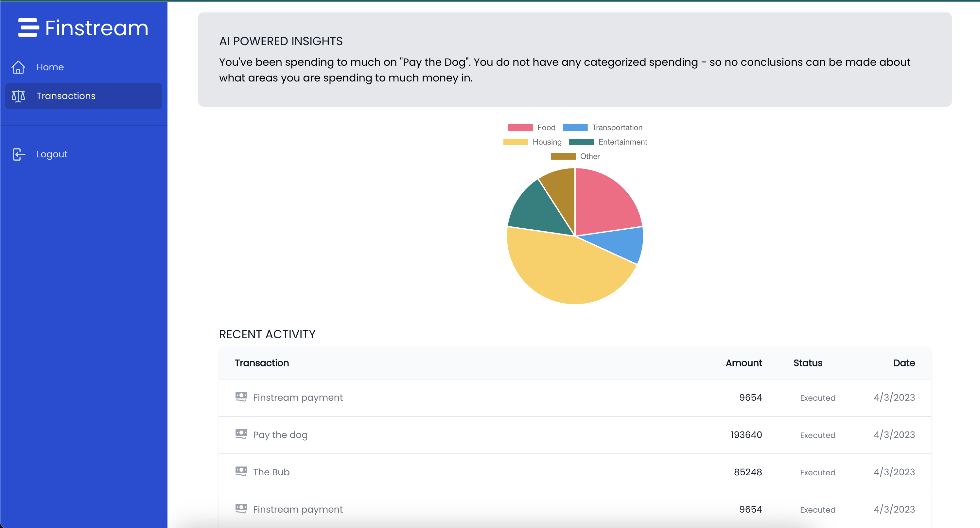Click the Home house icon
Screen dimensions: 980x528
tap(18, 67)
